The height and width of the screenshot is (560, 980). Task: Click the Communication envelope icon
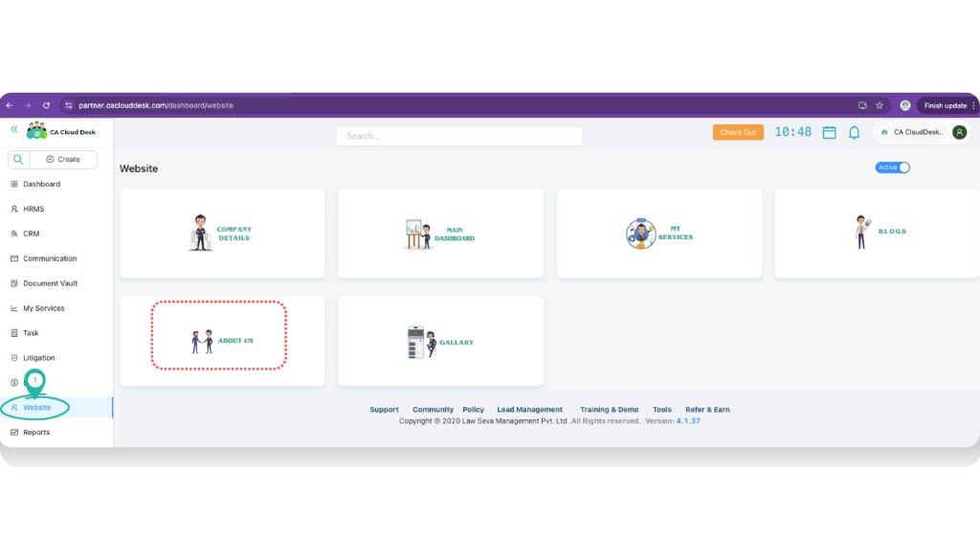tap(14, 258)
